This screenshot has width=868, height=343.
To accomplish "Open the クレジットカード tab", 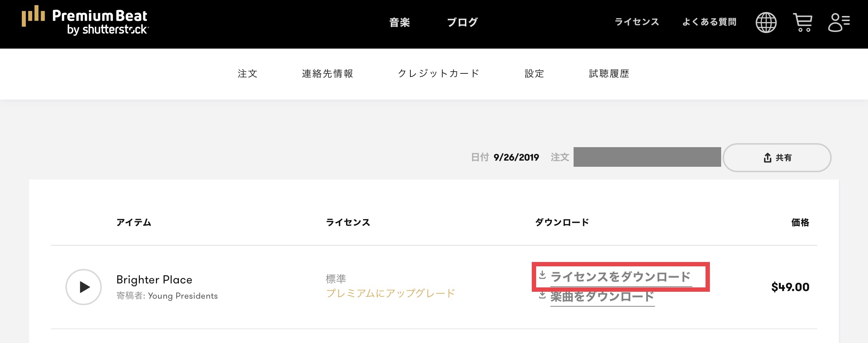I will tap(439, 74).
